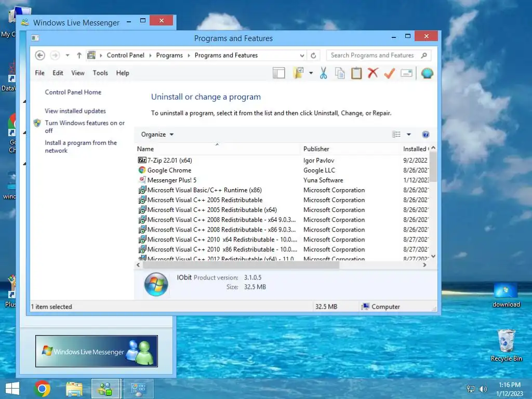Image resolution: width=532 pixels, height=399 pixels.
Task: Click the Control Panel icon in address bar
Action: [x=91, y=55]
